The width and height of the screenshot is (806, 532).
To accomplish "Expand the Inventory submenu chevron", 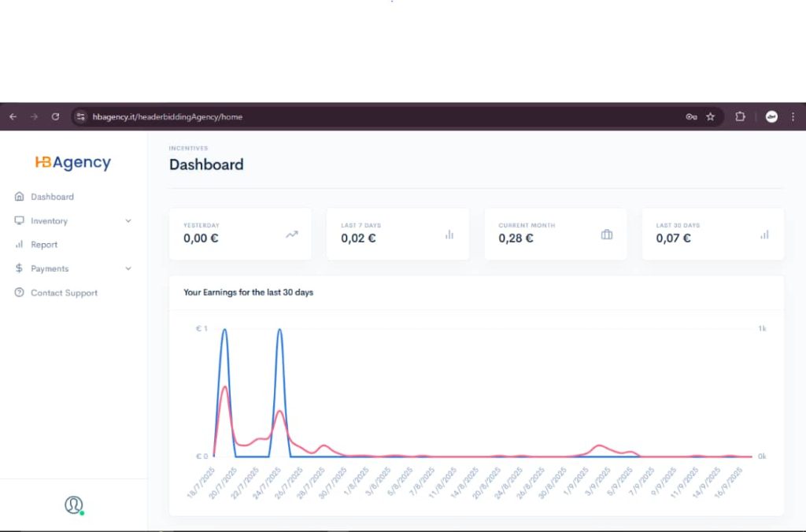I will pos(128,221).
